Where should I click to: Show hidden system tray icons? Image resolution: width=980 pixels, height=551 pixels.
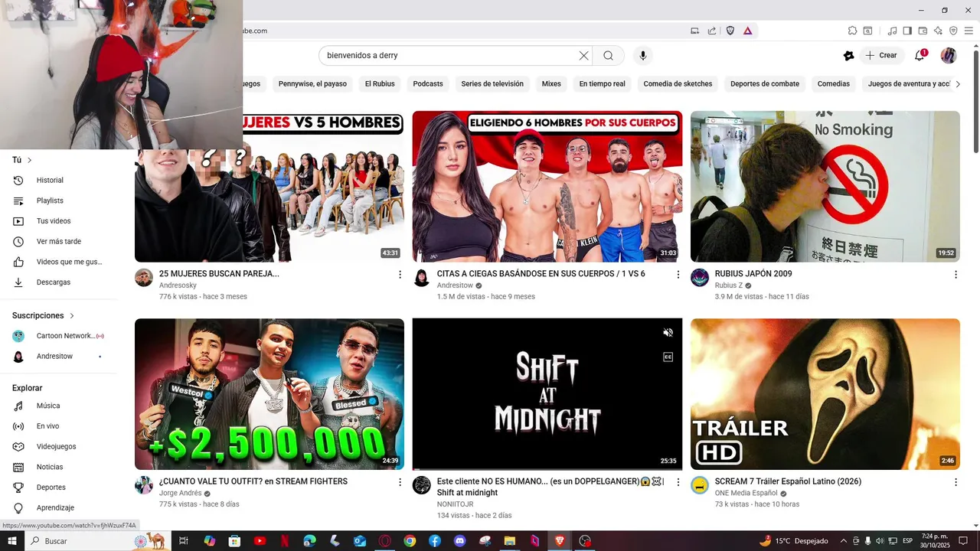[844, 541]
